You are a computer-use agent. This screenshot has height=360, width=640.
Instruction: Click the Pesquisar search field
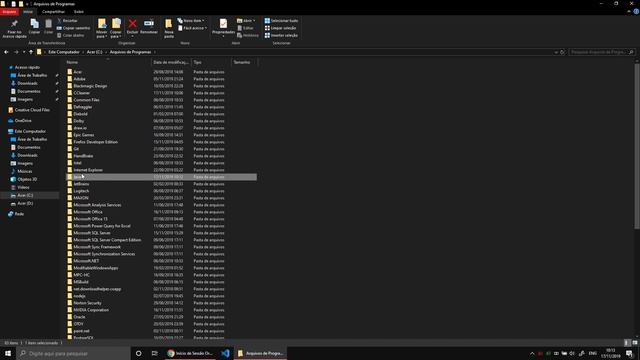pyautogui.click(x=601, y=52)
